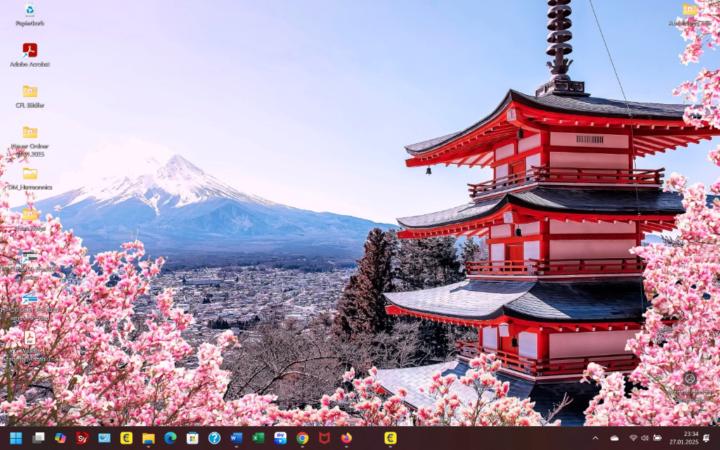
Task: Select the DM_Harmonics folder on desktop
Action: [30, 178]
